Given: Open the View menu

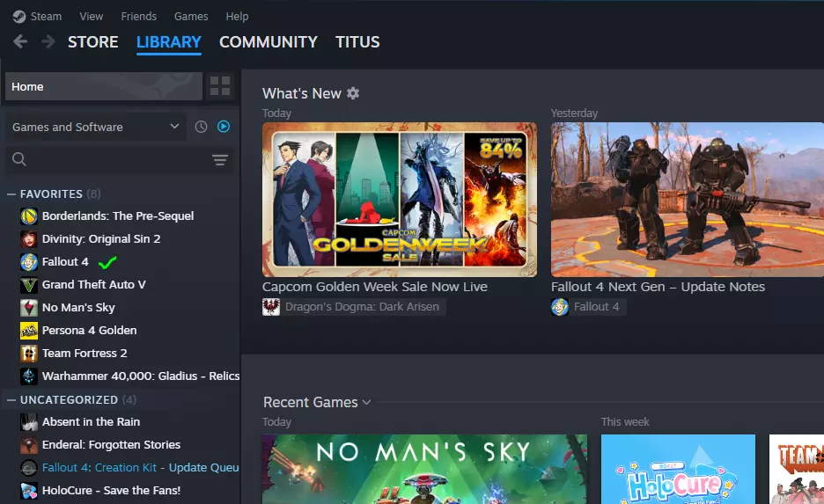Looking at the screenshot, I should click(91, 17).
